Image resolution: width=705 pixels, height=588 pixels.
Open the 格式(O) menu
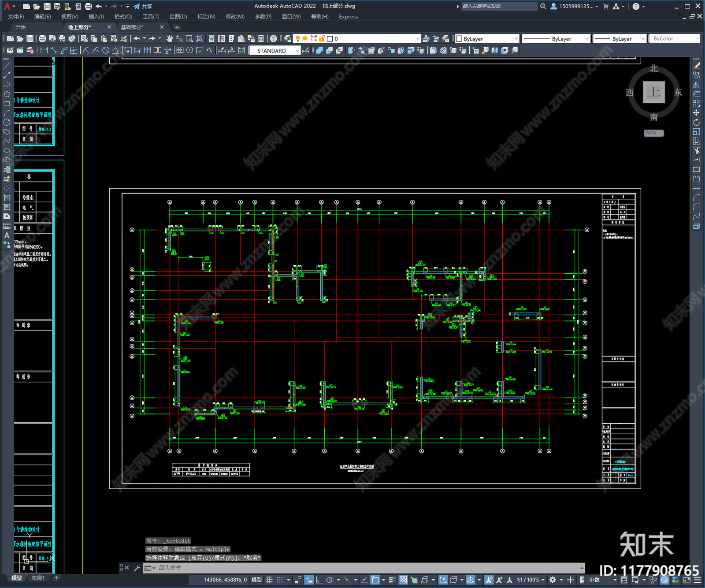click(x=123, y=17)
